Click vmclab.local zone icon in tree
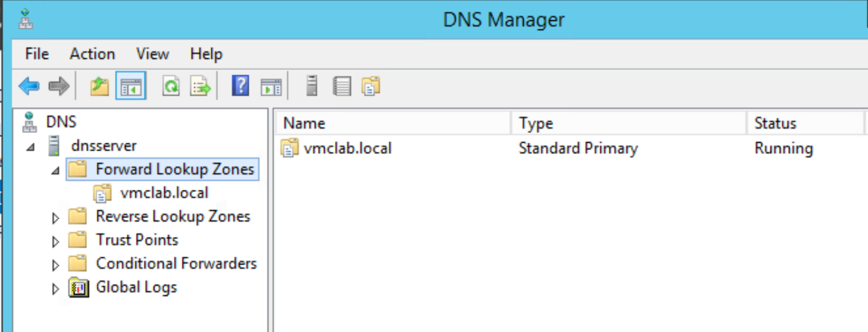The height and width of the screenshot is (332, 868). coord(102,193)
